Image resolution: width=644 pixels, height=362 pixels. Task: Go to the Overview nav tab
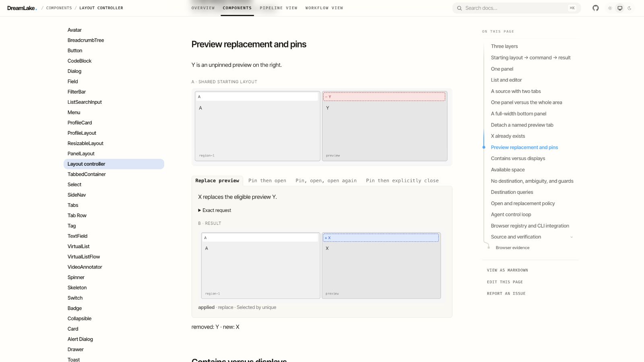[x=203, y=8]
